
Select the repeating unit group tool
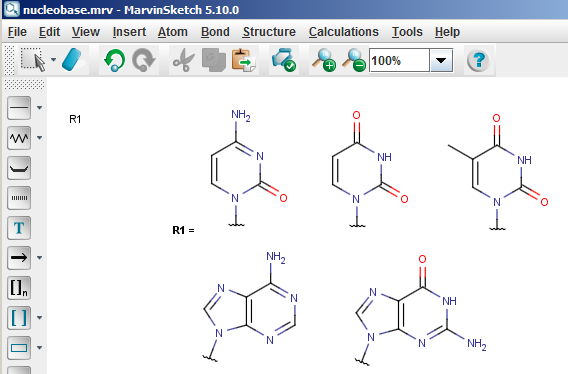coord(19,288)
